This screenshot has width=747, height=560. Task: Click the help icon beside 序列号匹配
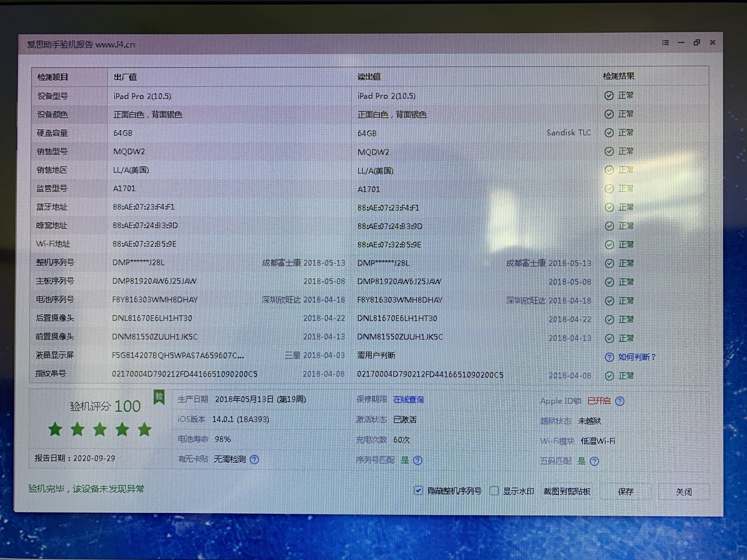(x=418, y=460)
